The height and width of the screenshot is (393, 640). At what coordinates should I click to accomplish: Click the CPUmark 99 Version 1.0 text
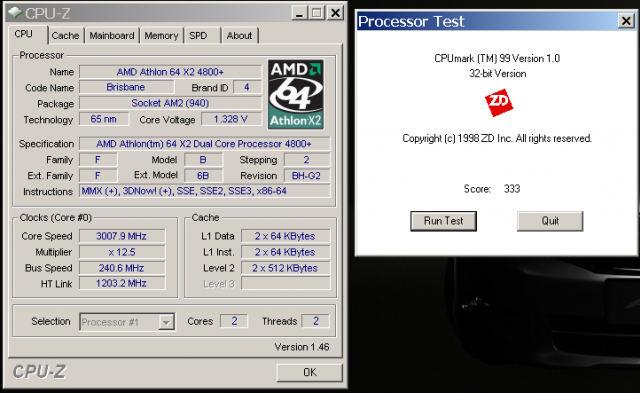[x=497, y=58]
